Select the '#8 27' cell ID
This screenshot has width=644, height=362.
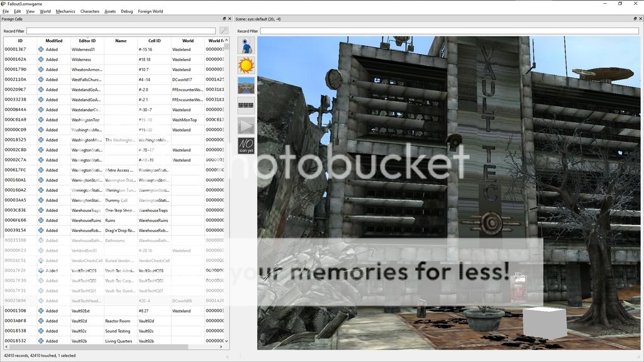pyautogui.click(x=155, y=310)
